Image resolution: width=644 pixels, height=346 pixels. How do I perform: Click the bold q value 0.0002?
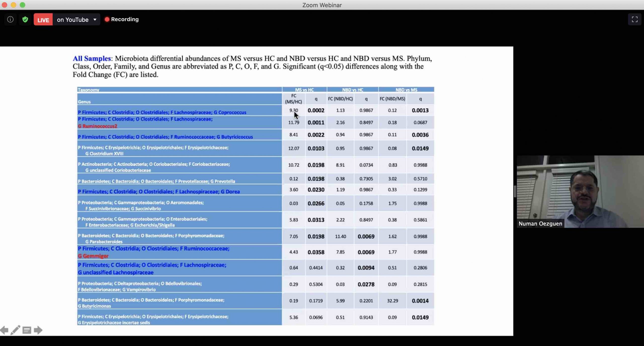316,110
